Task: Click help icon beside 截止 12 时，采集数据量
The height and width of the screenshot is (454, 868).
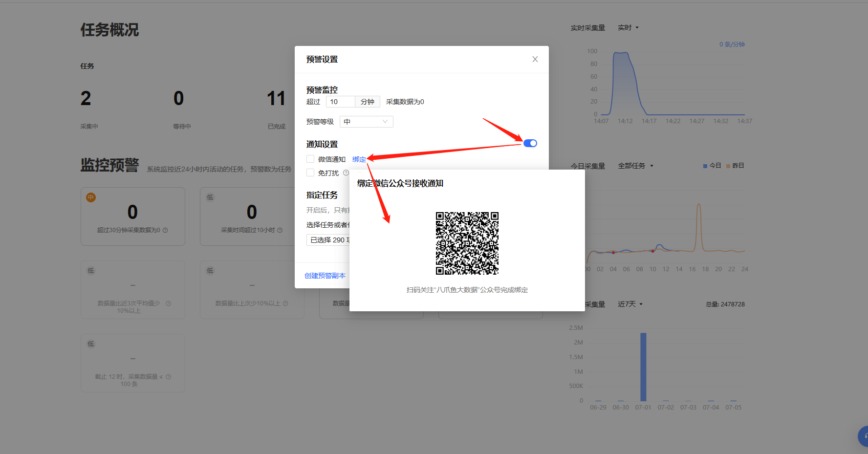Action: tap(169, 377)
